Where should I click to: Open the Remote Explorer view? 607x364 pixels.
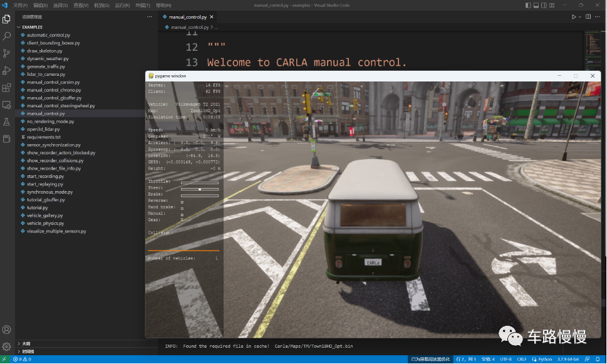coord(7,105)
